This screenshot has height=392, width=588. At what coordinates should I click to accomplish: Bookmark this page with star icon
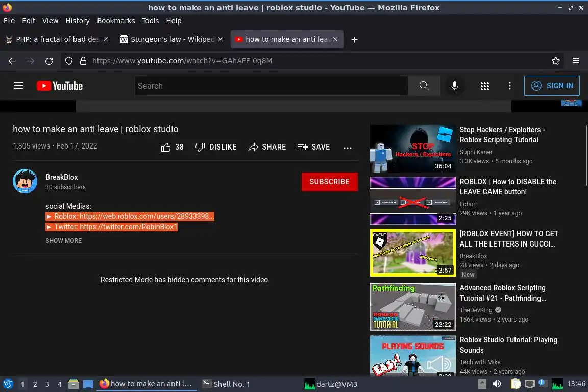556,61
